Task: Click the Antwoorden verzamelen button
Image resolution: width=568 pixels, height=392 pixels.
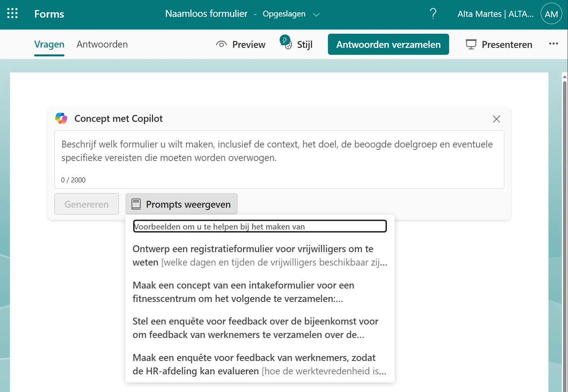Action: pos(388,44)
